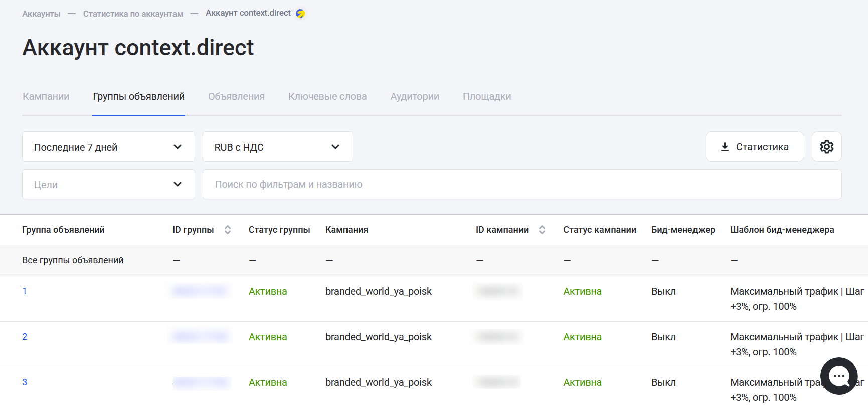Navigate to Аккаунты breadcrumb link

click(x=41, y=14)
